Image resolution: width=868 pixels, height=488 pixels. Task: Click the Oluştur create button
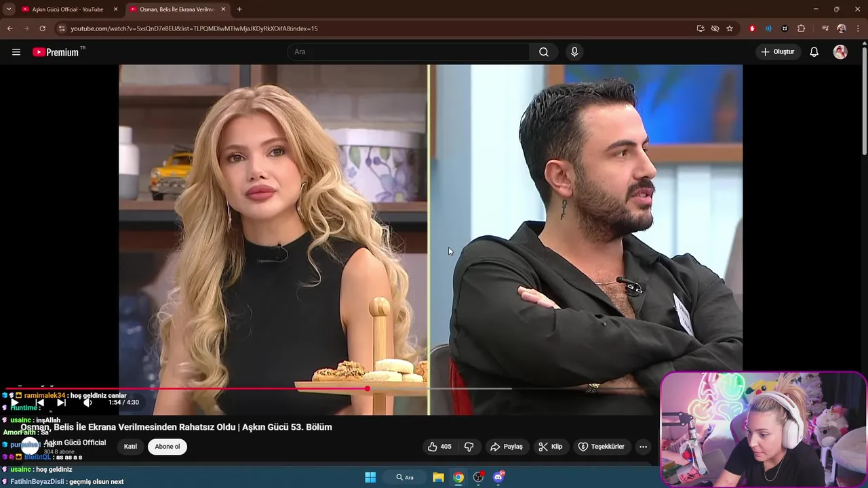coord(778,52)
